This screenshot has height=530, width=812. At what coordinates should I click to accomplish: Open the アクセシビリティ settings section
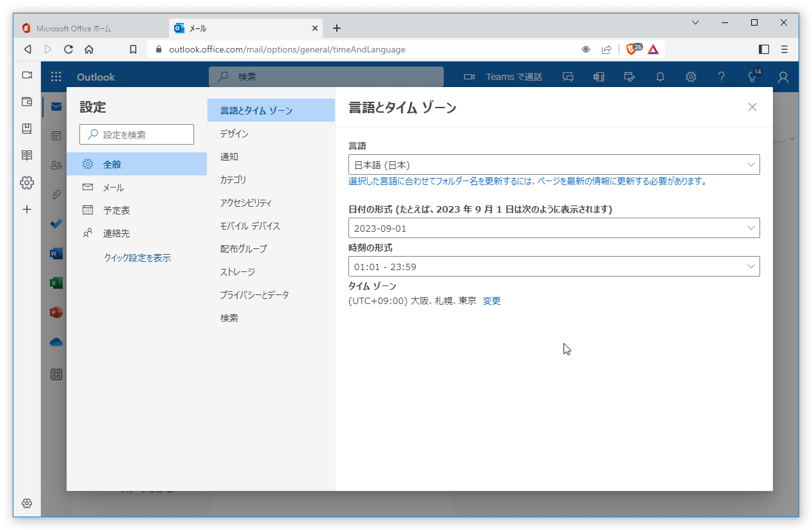[x=246, y=203]
